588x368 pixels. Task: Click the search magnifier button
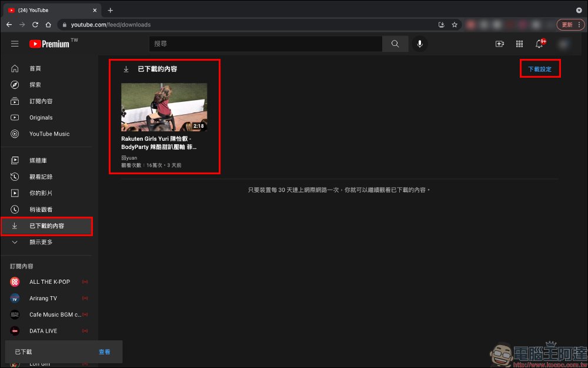coord(395,44)
